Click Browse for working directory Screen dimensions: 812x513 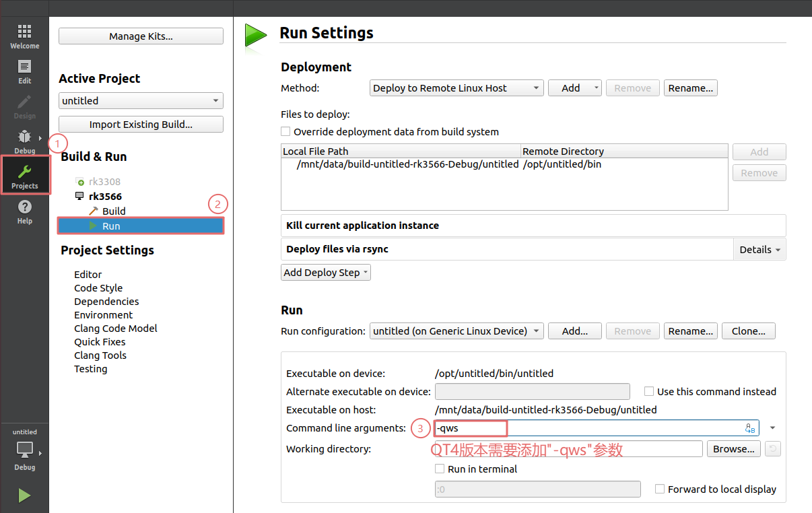tap(733, 449)
